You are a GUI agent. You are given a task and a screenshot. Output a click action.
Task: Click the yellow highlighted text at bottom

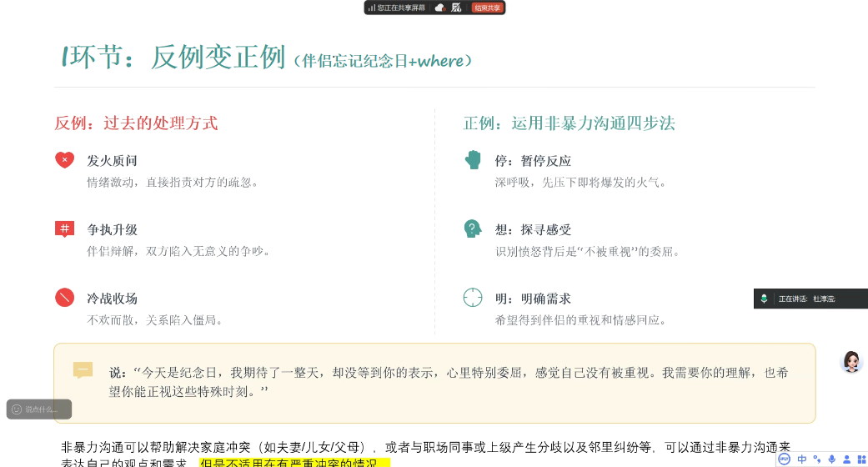point(294,463)
